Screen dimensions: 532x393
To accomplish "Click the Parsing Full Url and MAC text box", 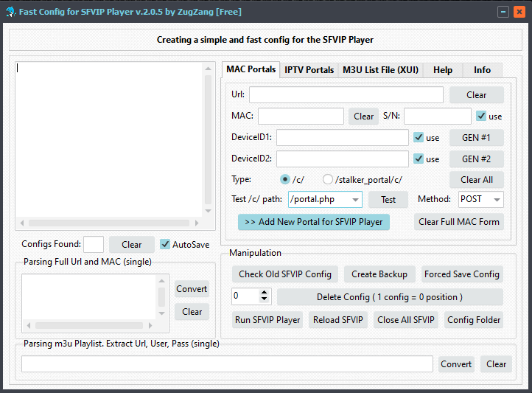I will click(88, 297).
